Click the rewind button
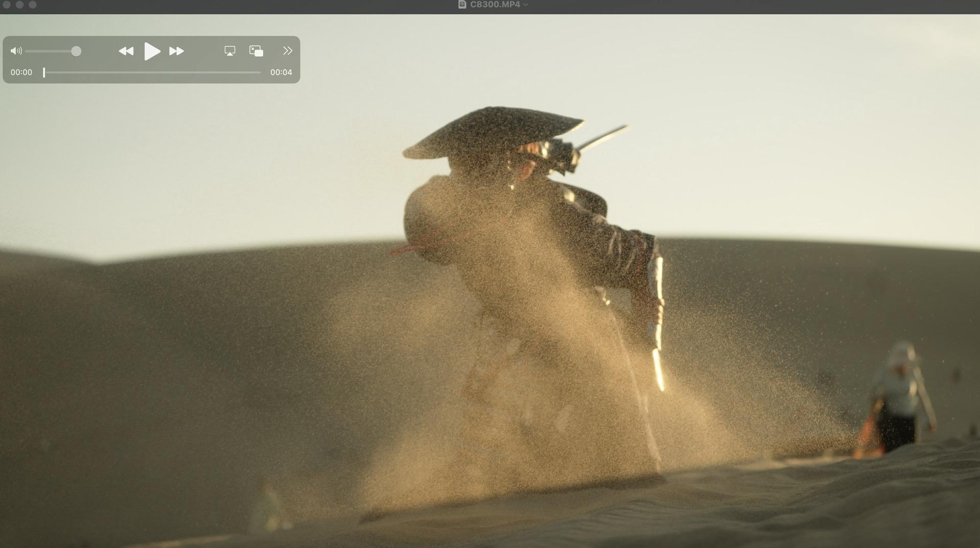980x548 pixels. coord(126,51)
